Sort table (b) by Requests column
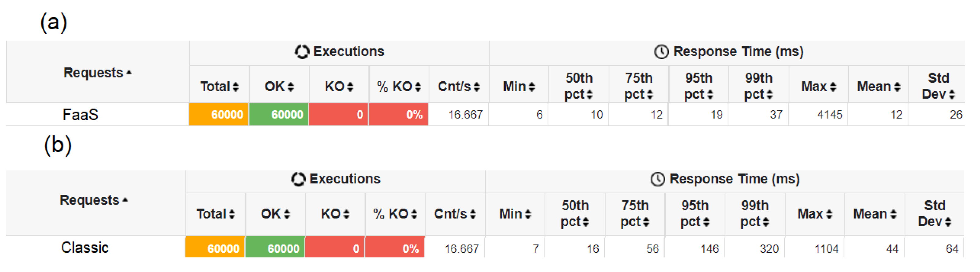 point(93,200)
